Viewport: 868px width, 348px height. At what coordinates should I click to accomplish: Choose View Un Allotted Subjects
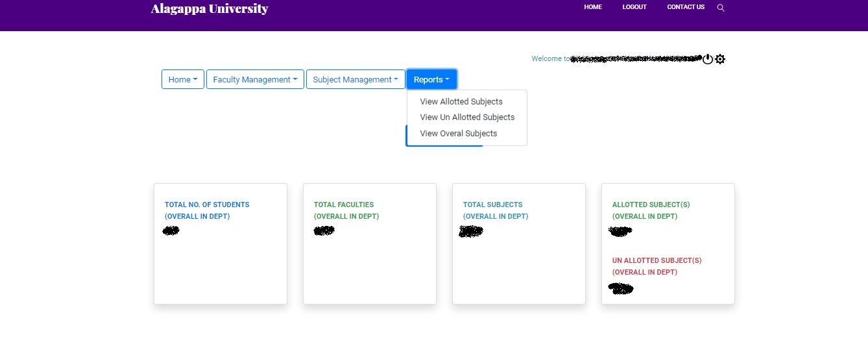click(x=467, y=118)
